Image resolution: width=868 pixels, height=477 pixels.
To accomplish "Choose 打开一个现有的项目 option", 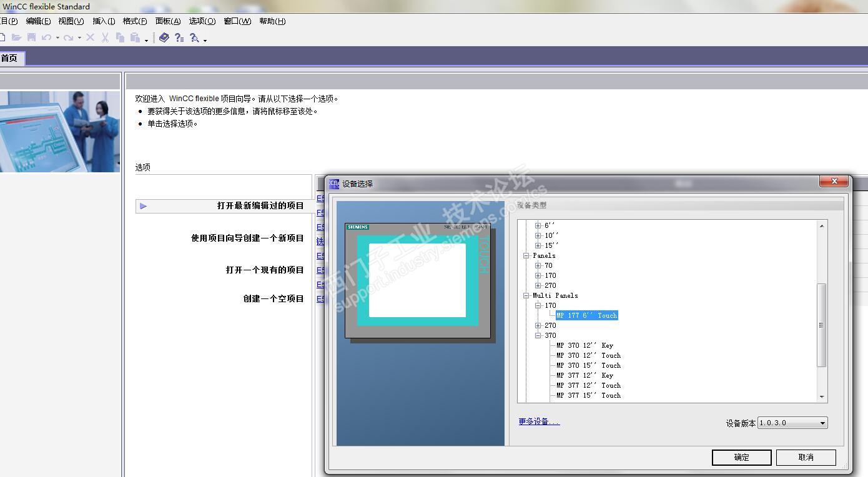I will (265, 270).
